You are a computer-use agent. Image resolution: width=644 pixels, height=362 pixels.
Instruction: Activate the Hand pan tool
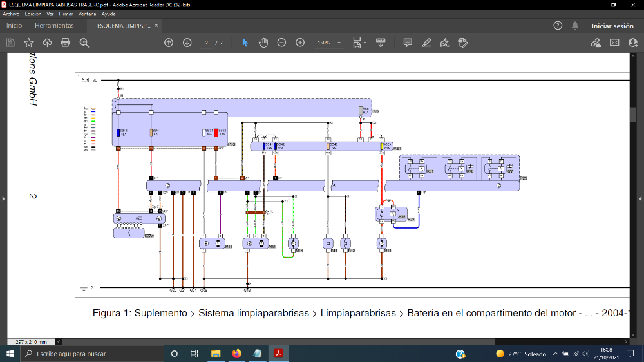coord(263,43)
